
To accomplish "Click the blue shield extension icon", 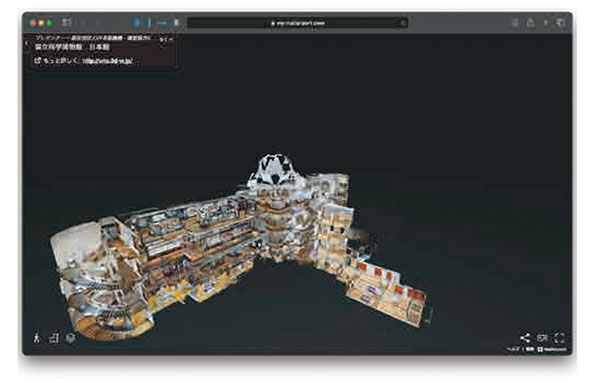I will coord(137,23).
